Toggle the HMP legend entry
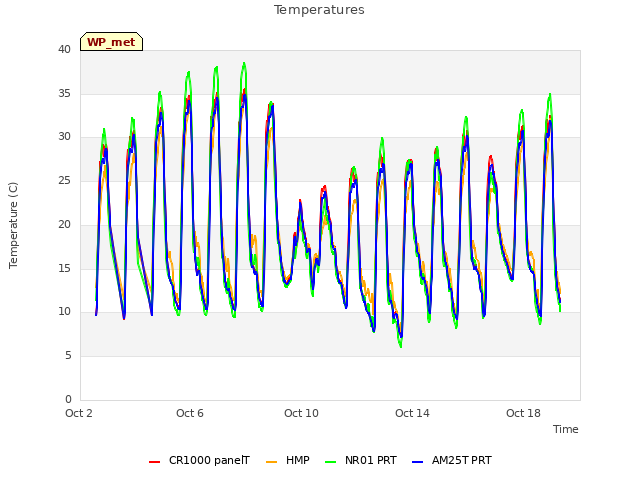Screen dimensions: 640x480 pyautogui.click(x=288, y=460)
